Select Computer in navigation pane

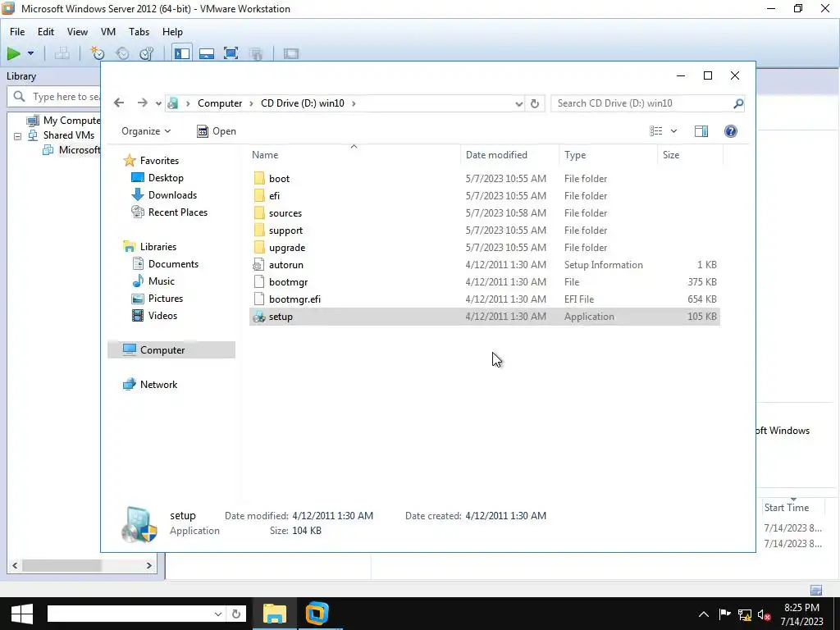pos(171,349)
